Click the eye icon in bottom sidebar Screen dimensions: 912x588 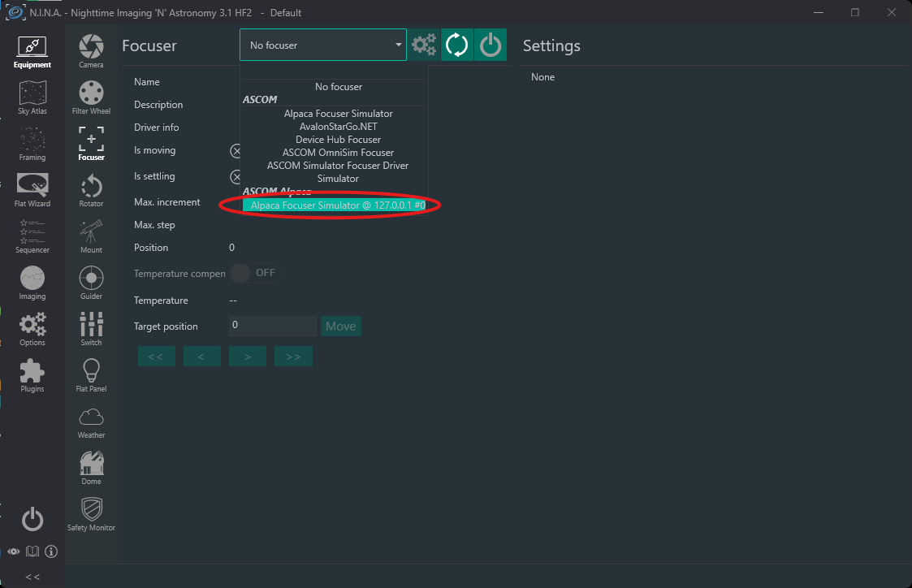[x=14, y=551]
